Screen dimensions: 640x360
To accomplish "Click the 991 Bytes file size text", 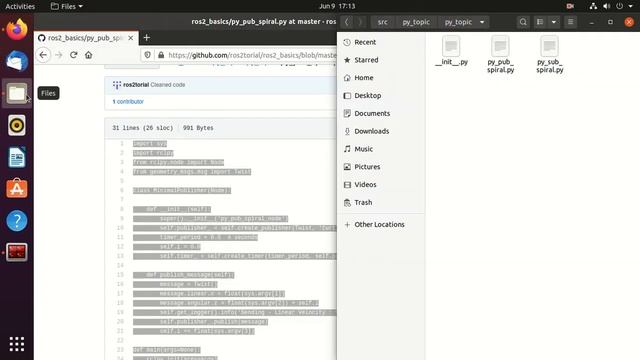I will pyautogui.click(x=198, y=128).
